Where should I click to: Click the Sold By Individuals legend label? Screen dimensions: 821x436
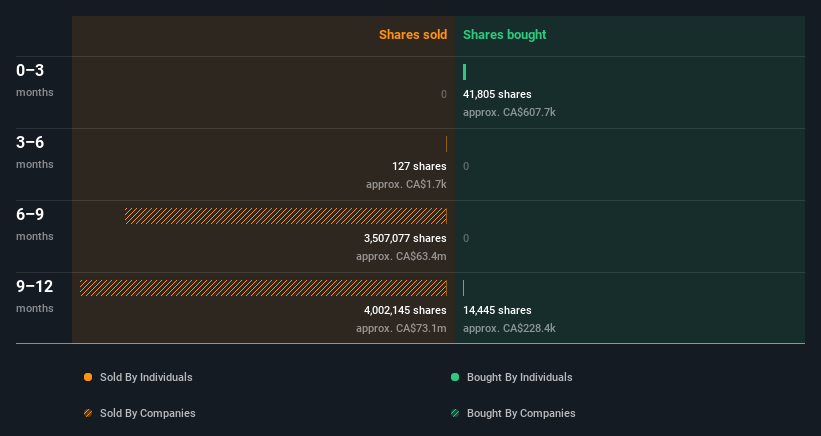[146, 377]
